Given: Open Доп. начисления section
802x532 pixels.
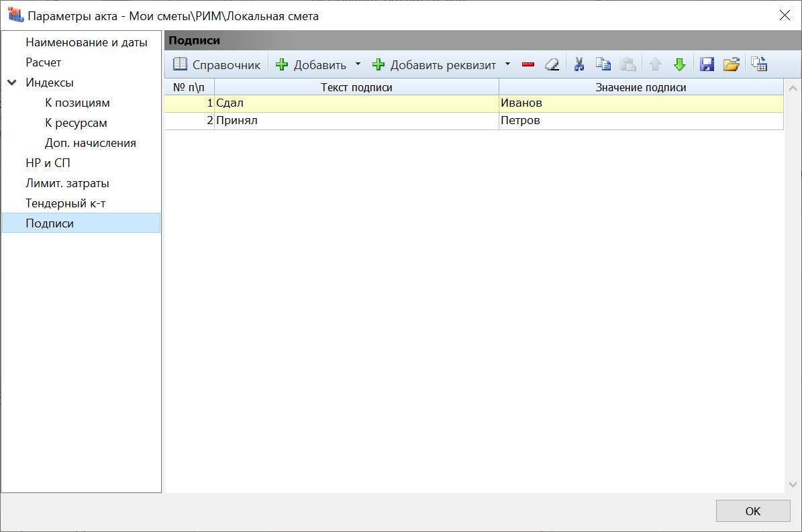Looking at the screenshot, I should (x=91, y=143).
